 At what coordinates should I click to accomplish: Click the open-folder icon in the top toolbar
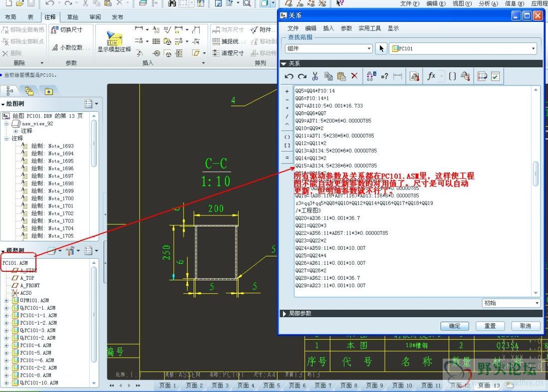coord(19,3)
